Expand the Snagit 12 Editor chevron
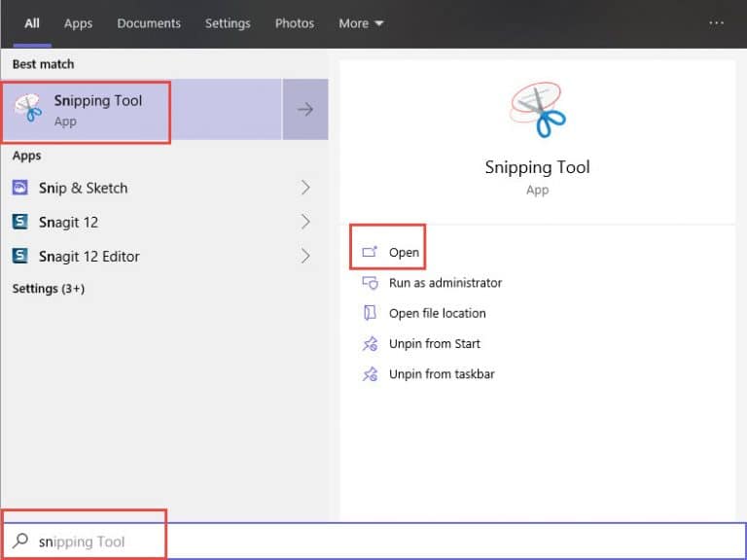The height and width of the screenshot is (560, 747). 305,257
